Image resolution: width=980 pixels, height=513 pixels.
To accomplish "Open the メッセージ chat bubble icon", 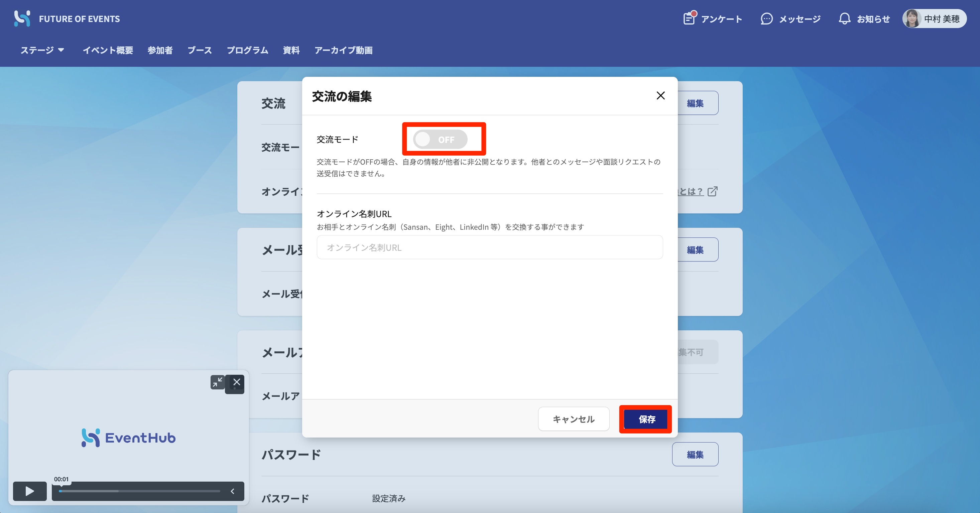I will pos(766,19).
